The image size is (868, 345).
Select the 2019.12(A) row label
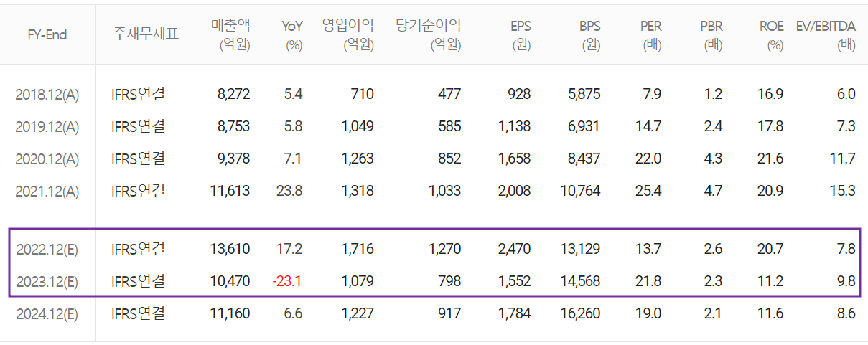(47, 127)
